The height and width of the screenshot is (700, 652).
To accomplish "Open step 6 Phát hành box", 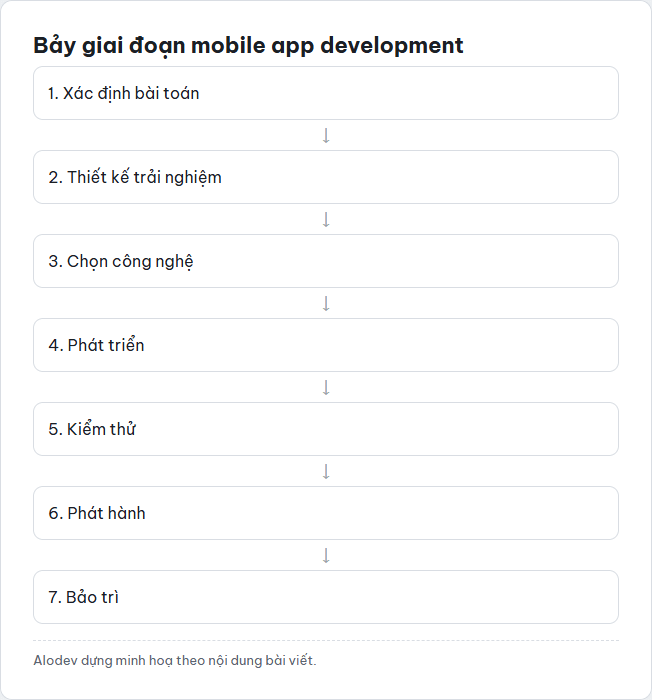I will [326, 512].
